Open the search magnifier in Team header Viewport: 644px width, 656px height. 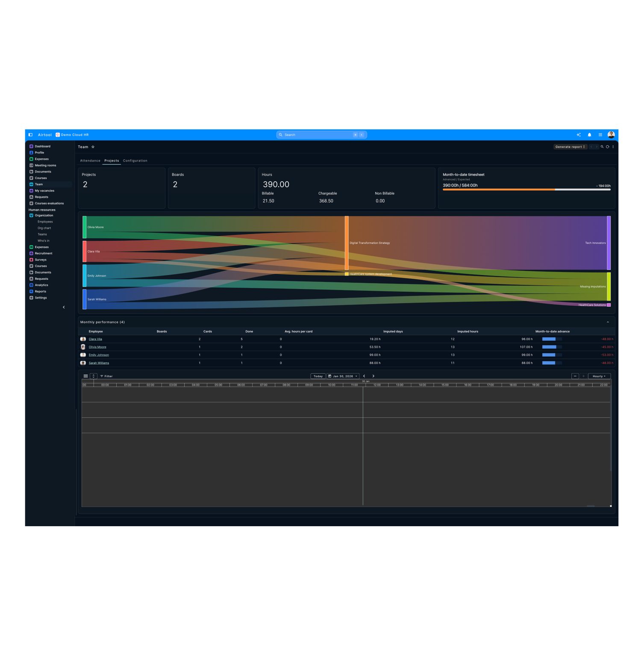[x=602, y=147]
